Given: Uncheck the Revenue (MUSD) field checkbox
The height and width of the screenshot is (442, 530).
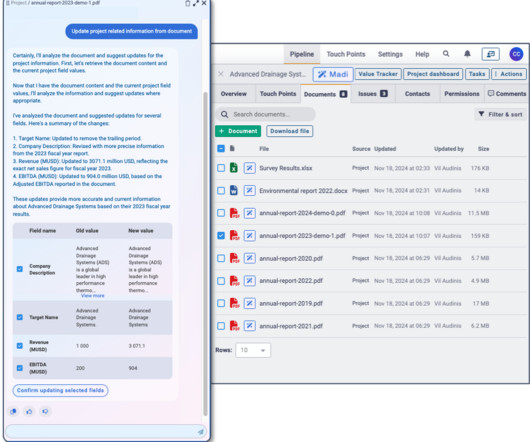Looking at the screenshot, I should coord(20,346).
